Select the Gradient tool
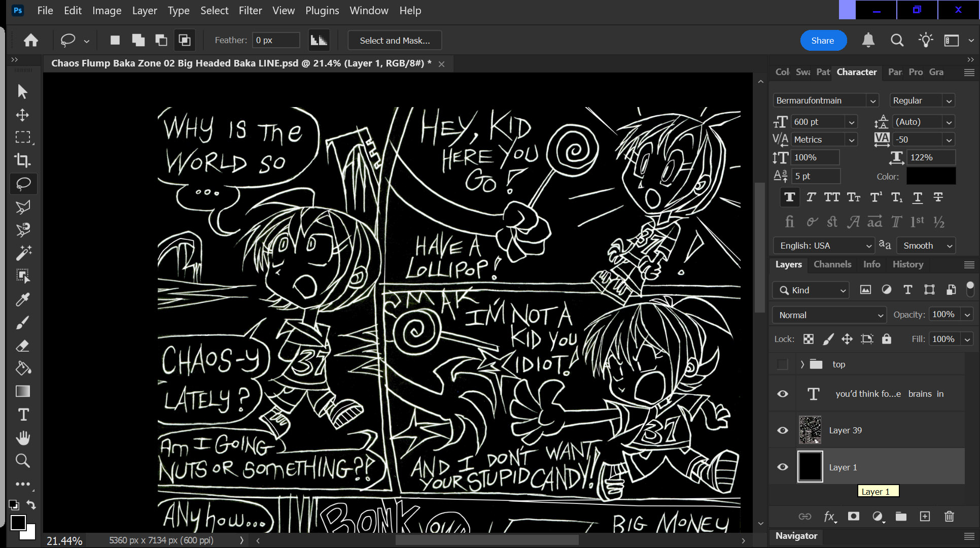This screenshot has width=980, height=548. tap(22, 391)
